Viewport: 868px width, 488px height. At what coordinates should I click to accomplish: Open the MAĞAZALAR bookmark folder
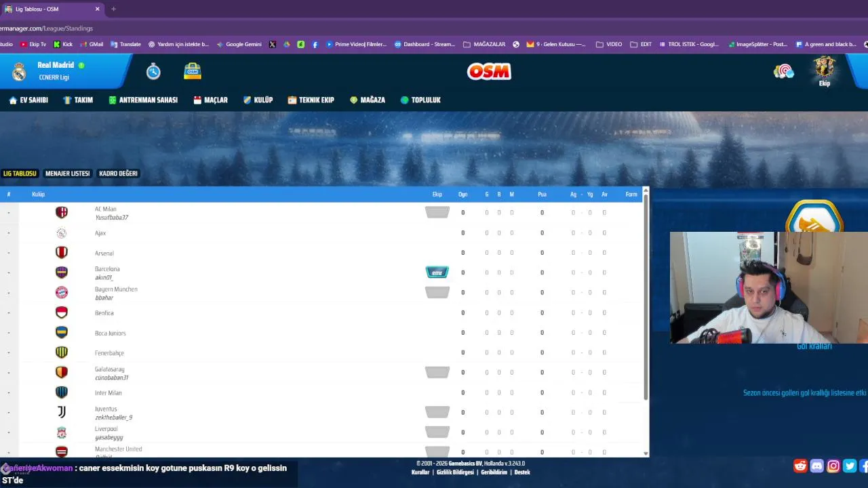[x=484, y=44]
